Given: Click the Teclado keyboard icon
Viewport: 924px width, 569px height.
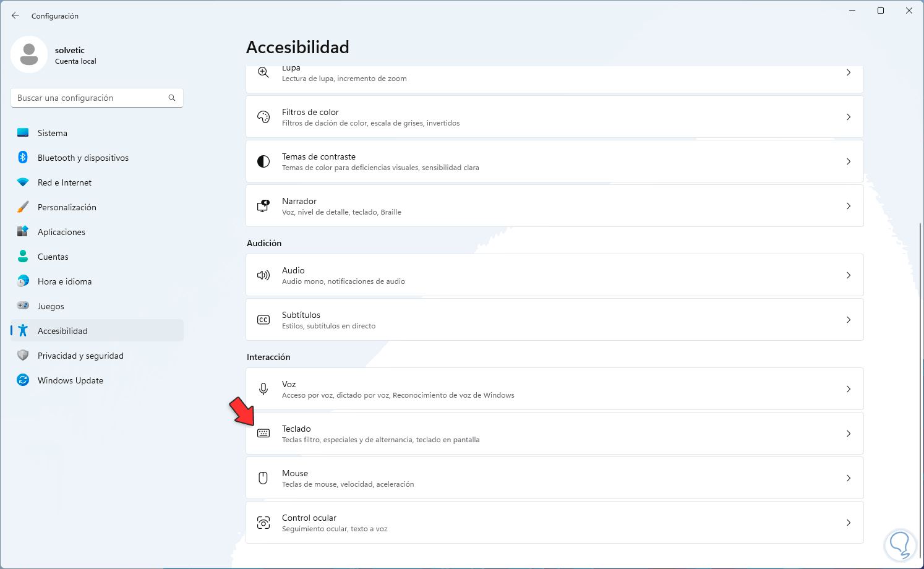Looking at the screenshot, I should 263,434.
